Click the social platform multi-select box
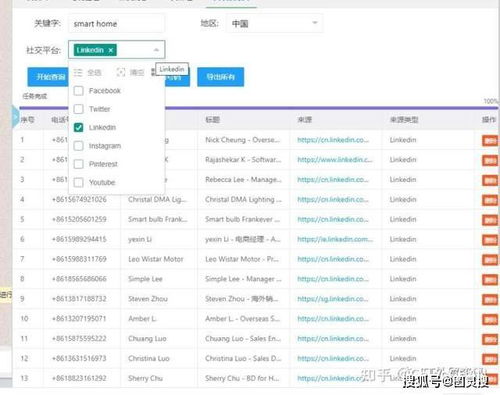This screenshot has width=500, height=395. tap(116, 50)
